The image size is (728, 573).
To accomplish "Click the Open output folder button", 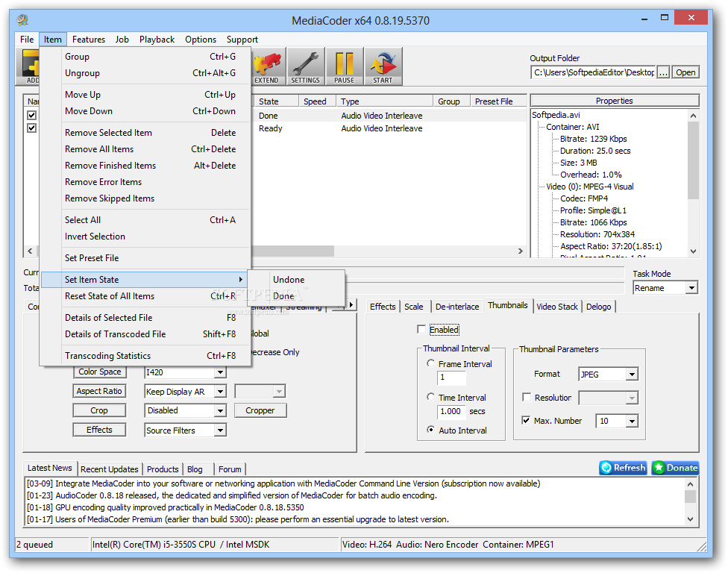I will 685,72.
